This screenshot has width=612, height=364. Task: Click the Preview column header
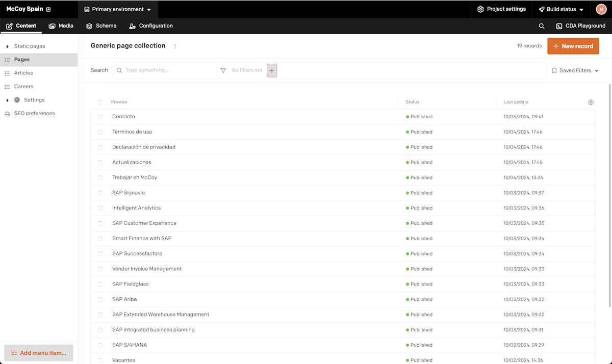[119, 102]
